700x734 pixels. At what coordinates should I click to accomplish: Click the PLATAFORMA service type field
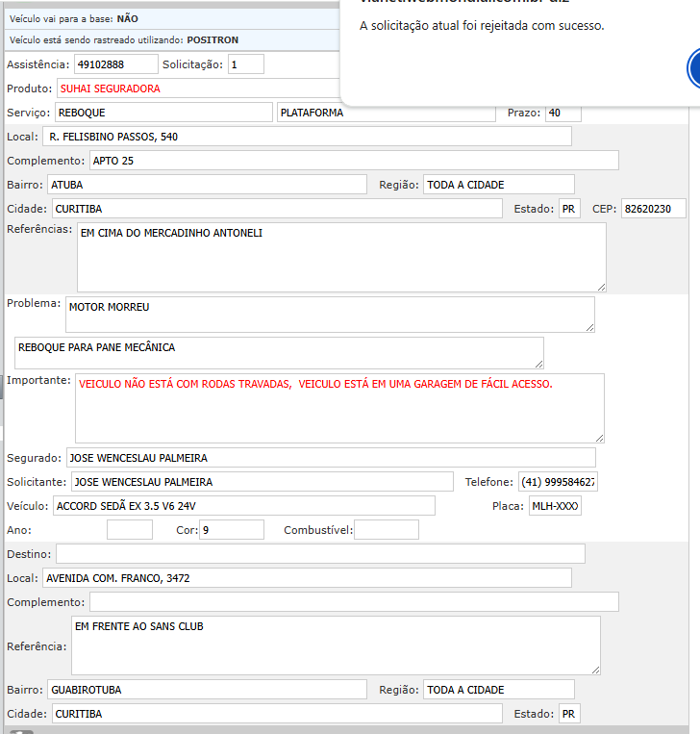(x=388, y=113)
